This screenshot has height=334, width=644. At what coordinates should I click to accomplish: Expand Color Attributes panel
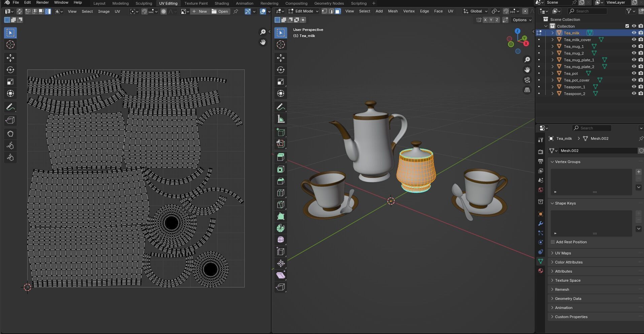point(569,262)
